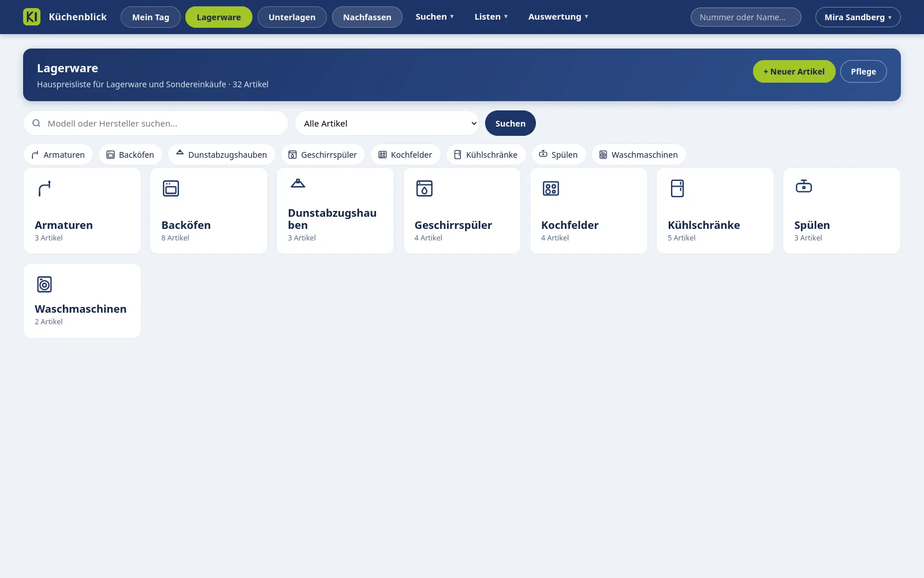924x578 pixels.
Task: Open the Waschmaschinen card title
Action: point(81,309)
